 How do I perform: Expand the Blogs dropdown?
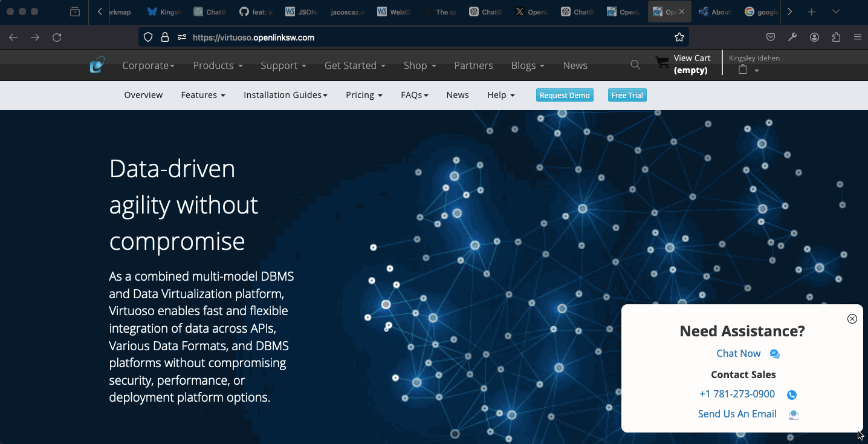click(x=528, y=65)
